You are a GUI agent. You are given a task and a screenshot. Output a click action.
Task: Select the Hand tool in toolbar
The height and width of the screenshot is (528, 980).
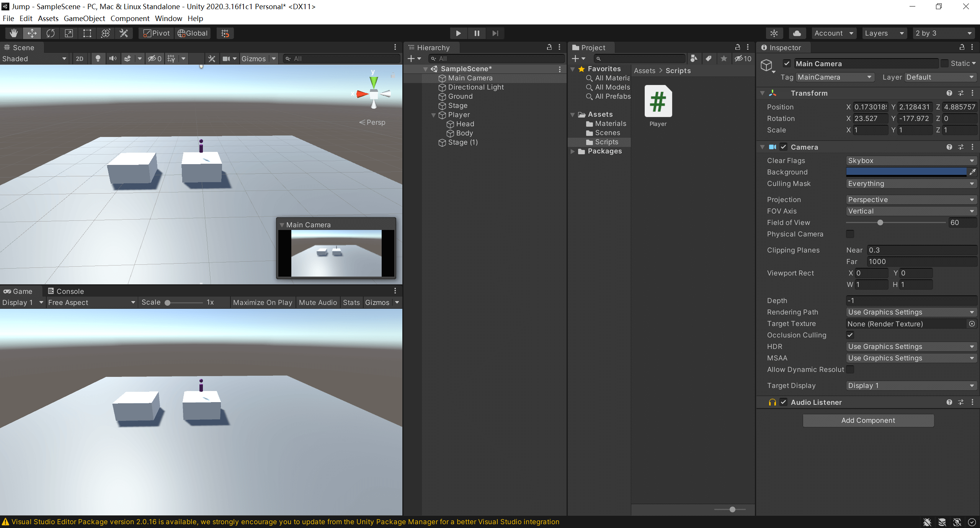click(x=14, y=33)
